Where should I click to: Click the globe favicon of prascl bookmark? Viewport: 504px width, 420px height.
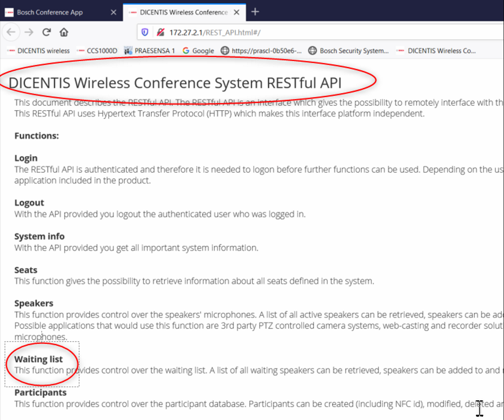225,51
